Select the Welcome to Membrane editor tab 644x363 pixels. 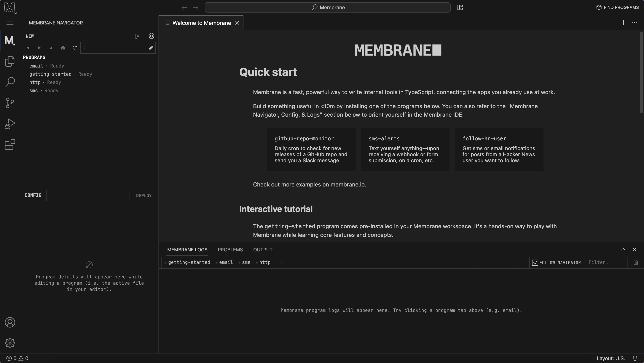[x=201, y=23]
